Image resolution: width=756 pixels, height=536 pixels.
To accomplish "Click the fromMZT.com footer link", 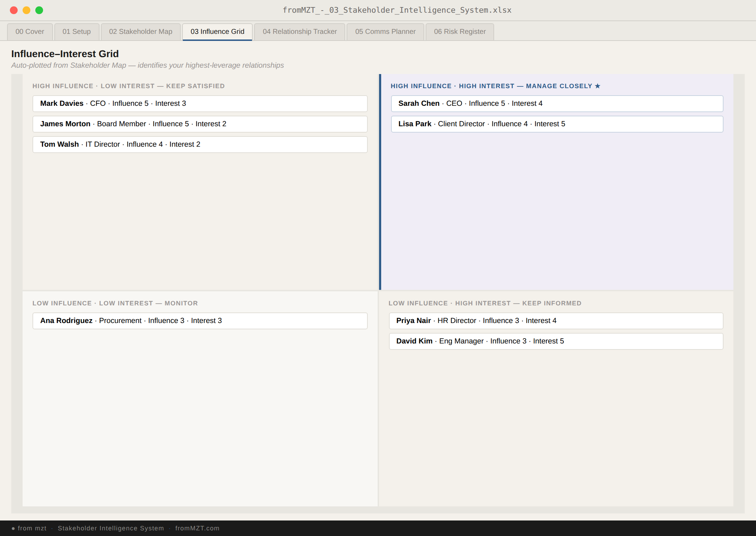I will tap(197, 528).
